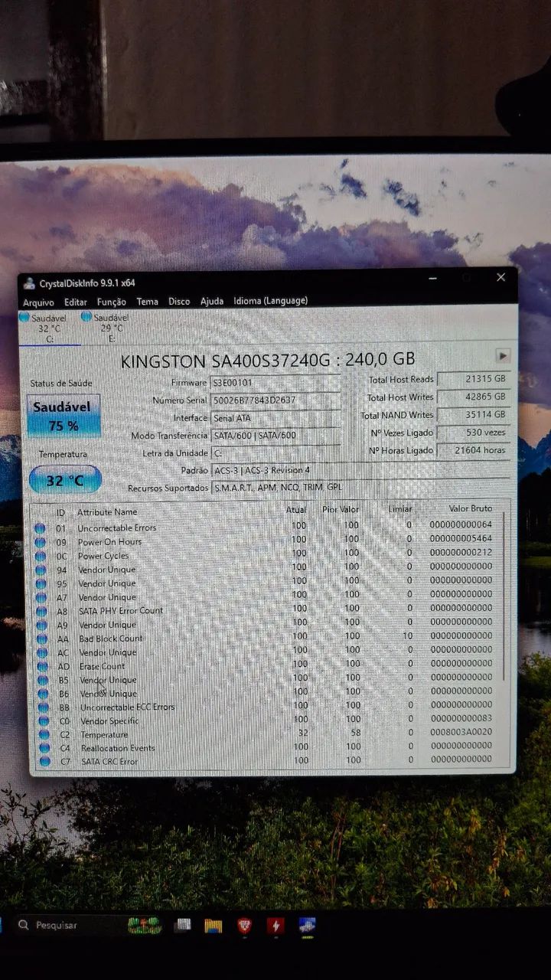Click the blue status circle for ID BB
The image size is (551, 980).
tap(43, 707)
